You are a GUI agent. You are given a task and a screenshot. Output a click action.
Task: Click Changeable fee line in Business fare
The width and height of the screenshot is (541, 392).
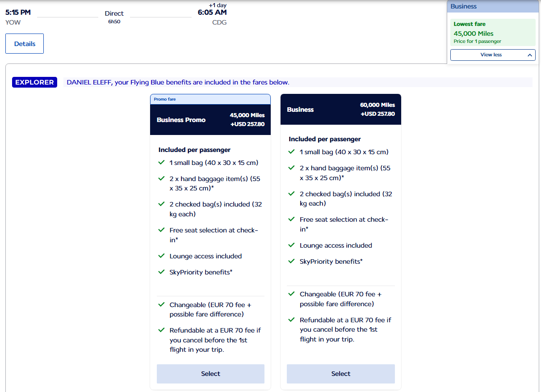coord(341,299)
